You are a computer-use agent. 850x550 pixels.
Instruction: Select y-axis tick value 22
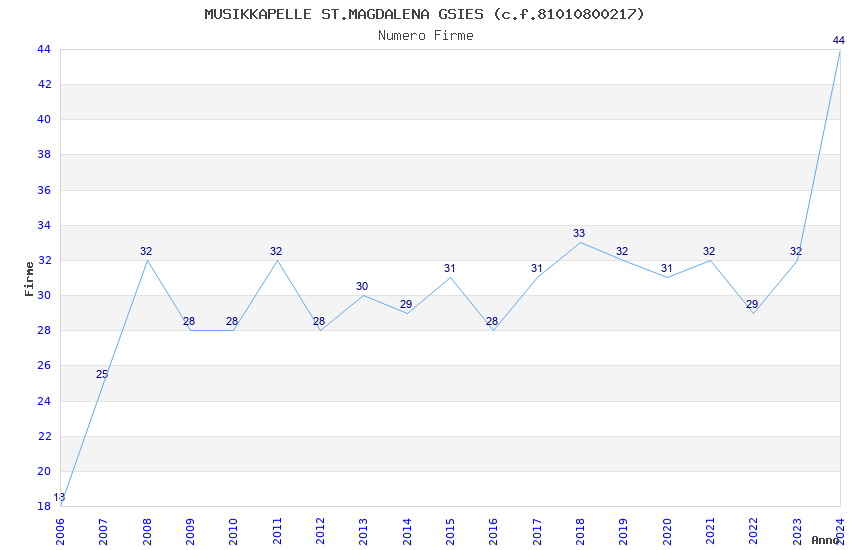[x=44, y=436]
